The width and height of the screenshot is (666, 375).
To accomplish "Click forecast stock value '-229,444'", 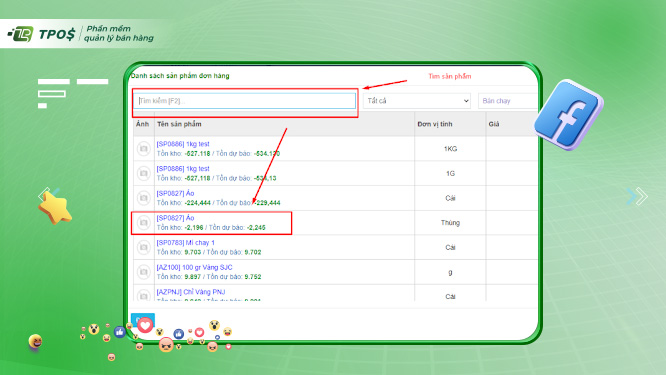I will (267, 203).
